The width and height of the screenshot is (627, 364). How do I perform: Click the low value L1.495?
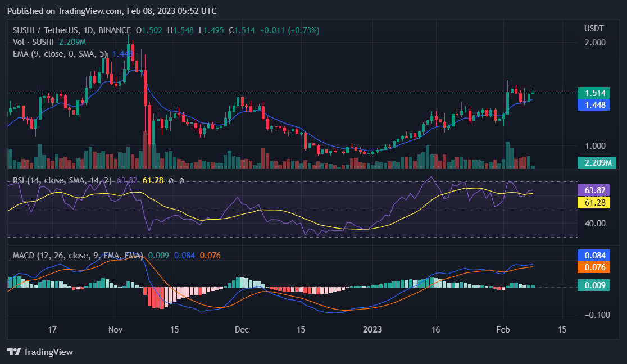click(211, 30)
